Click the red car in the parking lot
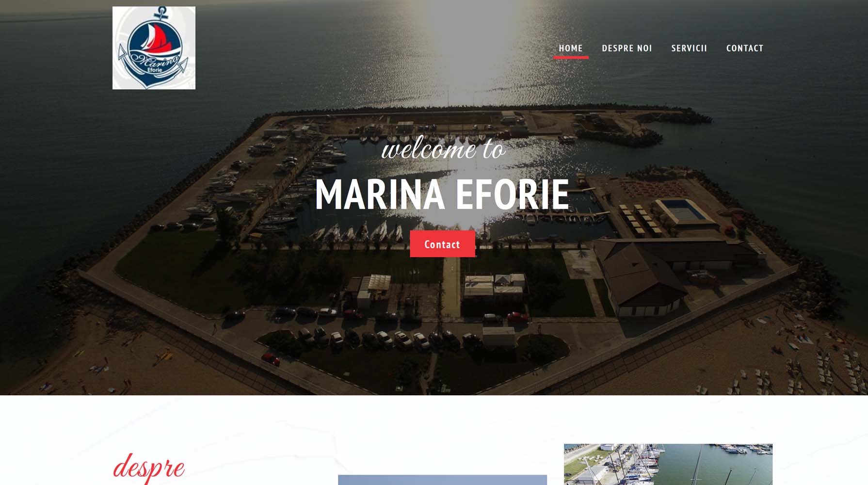 click(x=271, y=359)
